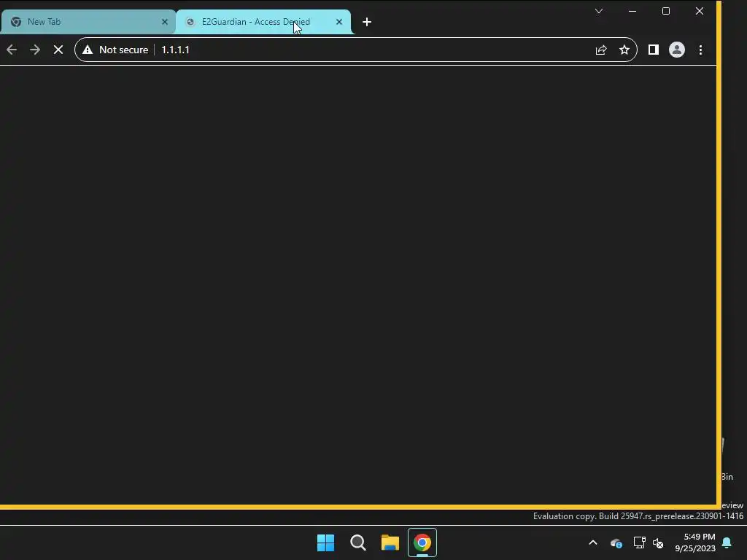Share this page icon

tap(601, 50)
